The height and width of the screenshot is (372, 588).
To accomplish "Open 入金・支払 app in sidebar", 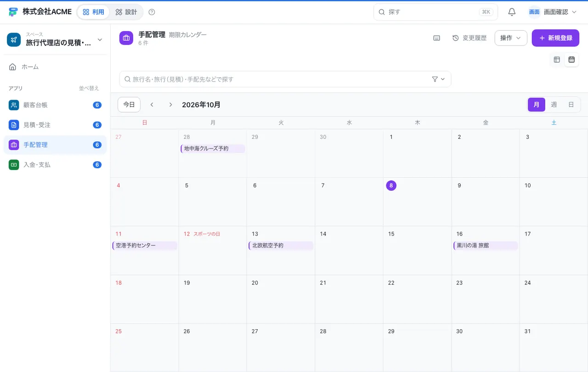I will tap(55, 165).
